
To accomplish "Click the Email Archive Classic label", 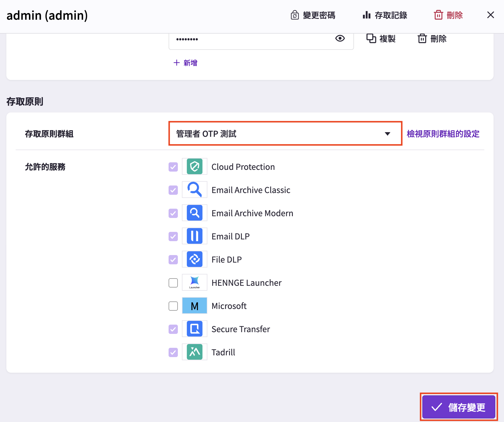I will click(x=251, y=190).
